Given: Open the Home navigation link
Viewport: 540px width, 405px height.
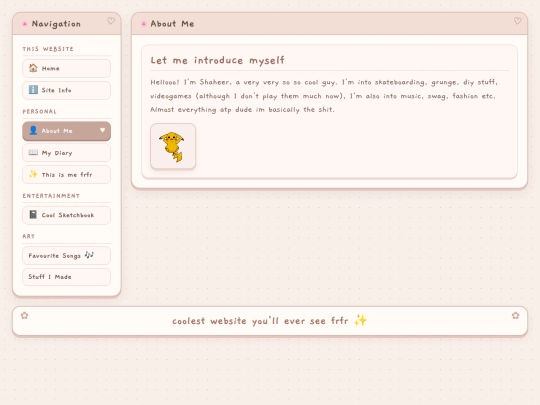Looking at the screenshot, I should pos(66,68).
